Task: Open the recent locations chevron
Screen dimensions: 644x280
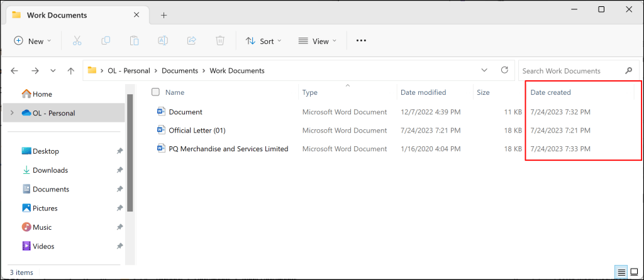Action: coord(53,71)
